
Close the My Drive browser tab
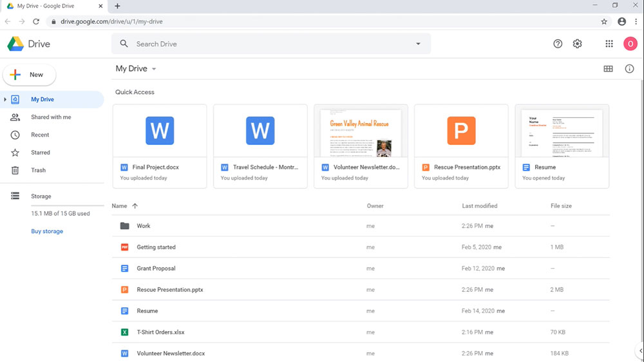100,6
